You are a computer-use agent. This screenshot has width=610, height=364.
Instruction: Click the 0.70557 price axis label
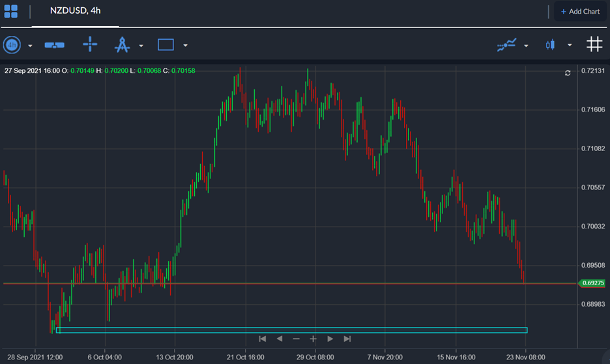tap(593, 188)
